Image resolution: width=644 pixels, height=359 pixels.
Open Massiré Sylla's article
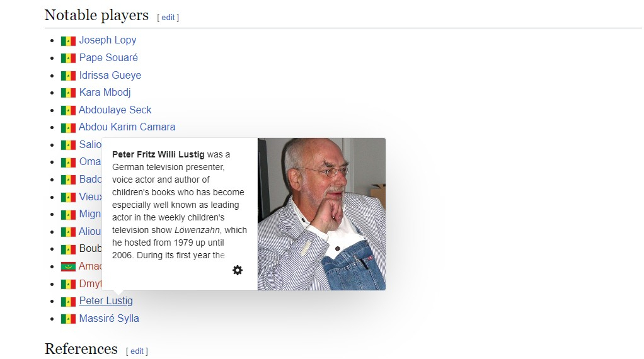(x=109, y=319)
